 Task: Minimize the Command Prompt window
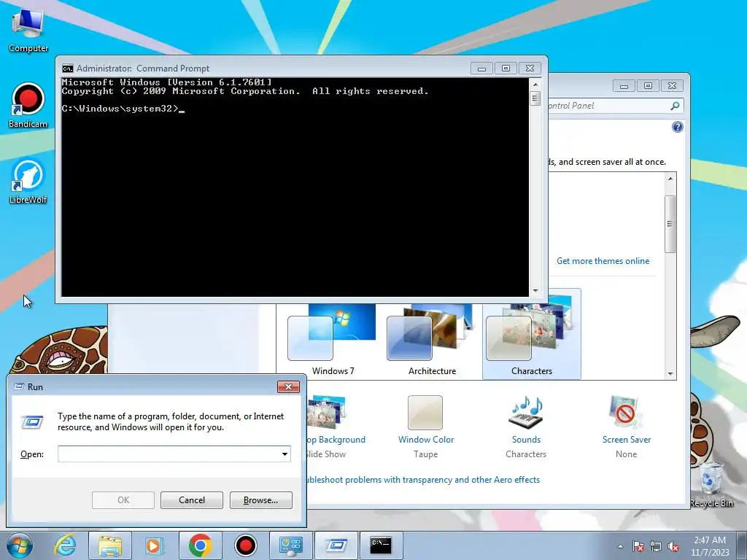pos(481,69)
